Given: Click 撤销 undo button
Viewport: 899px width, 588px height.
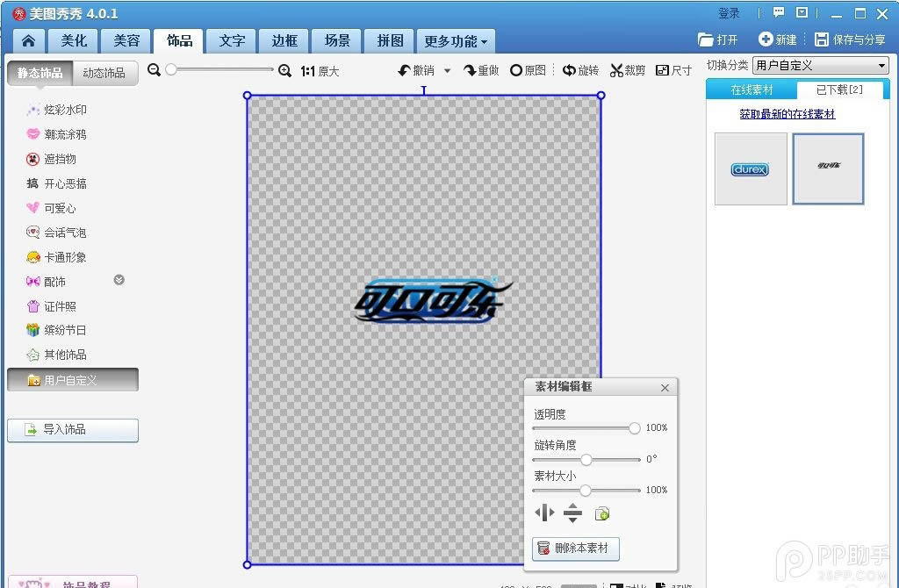Looking at the screenshot, I should click(416, 70).
